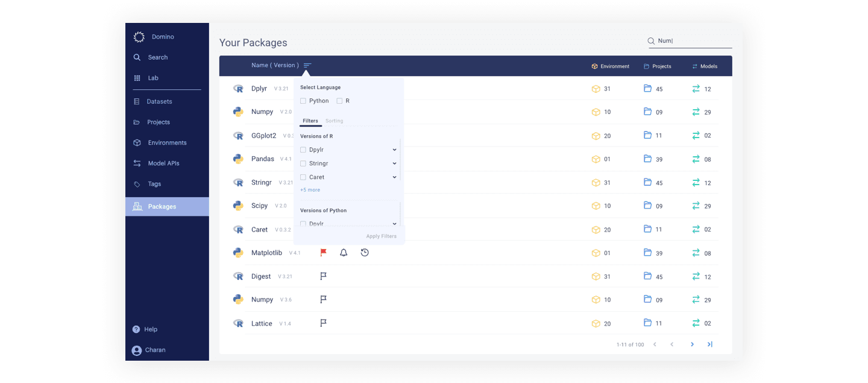Click the Python icon beside Pandas
This screenshot has width=868, height=383.
coord(238,159)
